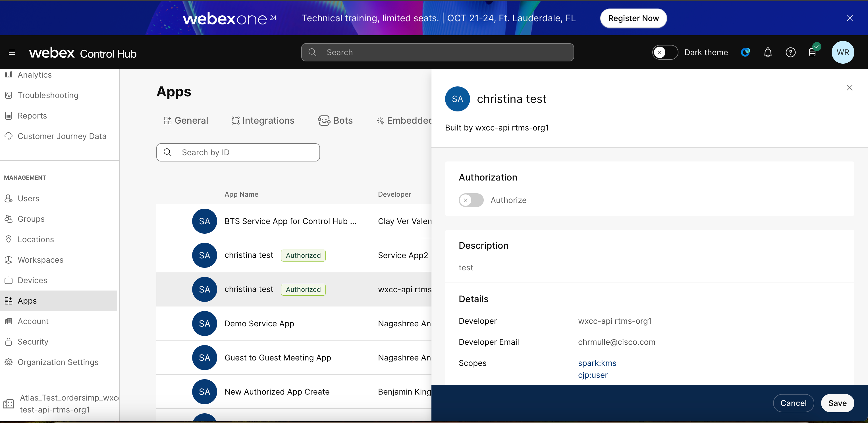Click the Groups people icon
The image size is (868, 423).
tap(9, 219)
